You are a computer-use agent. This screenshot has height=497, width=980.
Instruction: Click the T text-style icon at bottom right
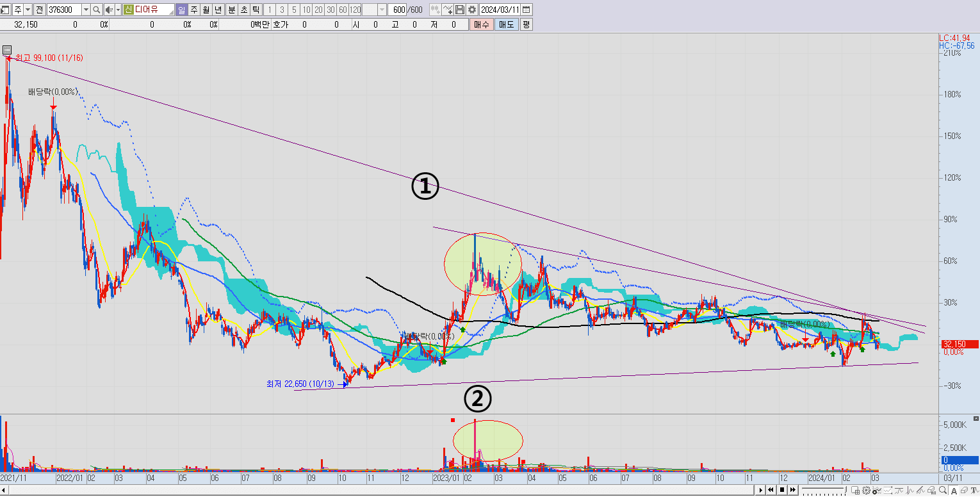(974, 491)
